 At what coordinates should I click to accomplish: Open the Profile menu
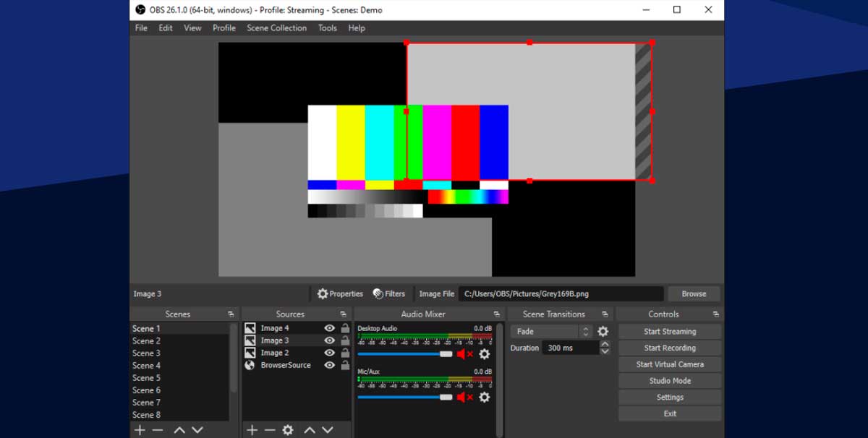click(x=224, y=28)
